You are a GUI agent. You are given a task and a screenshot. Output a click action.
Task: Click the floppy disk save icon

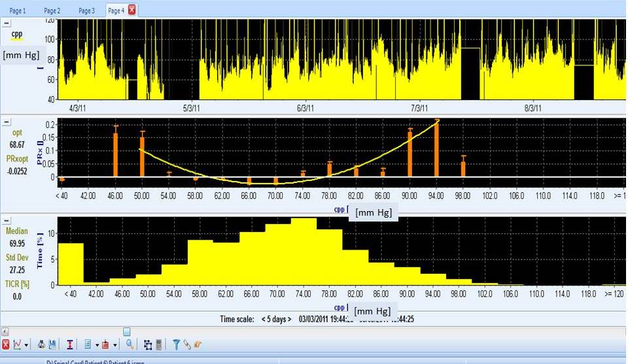pos(52,344)
